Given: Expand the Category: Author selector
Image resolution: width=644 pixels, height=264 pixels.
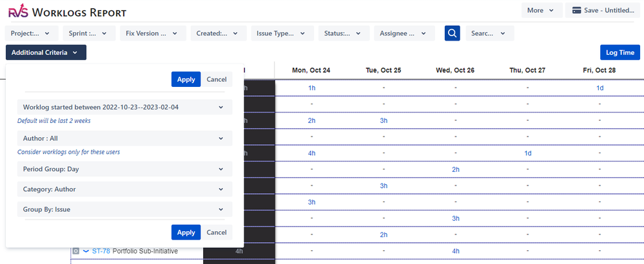Looking at the screenshot, I should [x=125, y=189].
